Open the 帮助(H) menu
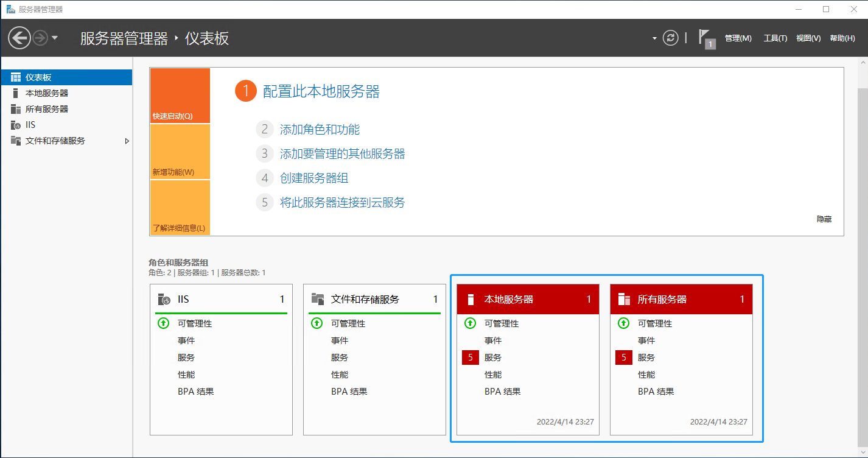 tap(842, 38)
